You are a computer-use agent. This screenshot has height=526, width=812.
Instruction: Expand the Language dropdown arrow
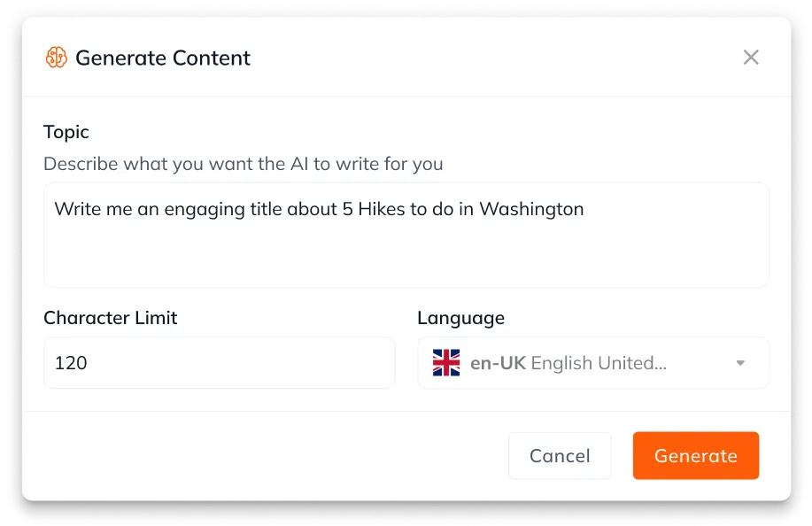[x=740, y=363]
